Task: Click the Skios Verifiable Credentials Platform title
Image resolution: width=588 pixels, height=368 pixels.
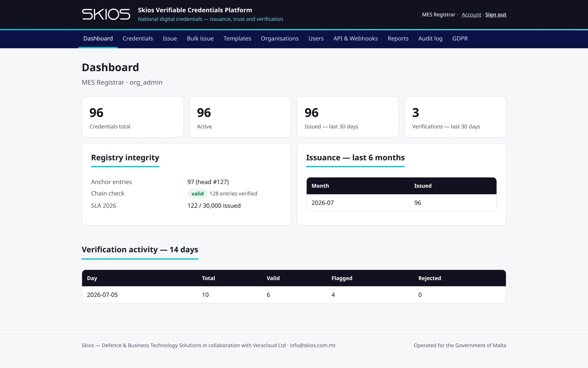Action: 195,10
